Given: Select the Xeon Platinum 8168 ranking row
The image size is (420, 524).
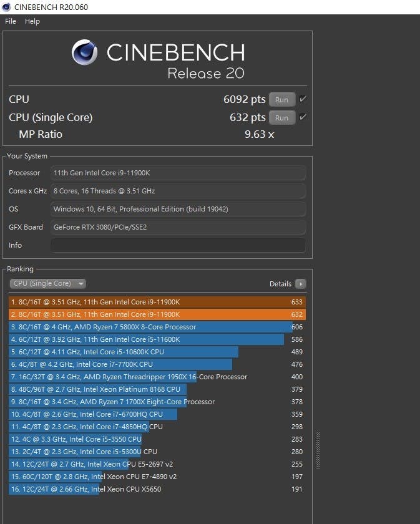Looking at the screenshot, I should [x=157, y=389].
